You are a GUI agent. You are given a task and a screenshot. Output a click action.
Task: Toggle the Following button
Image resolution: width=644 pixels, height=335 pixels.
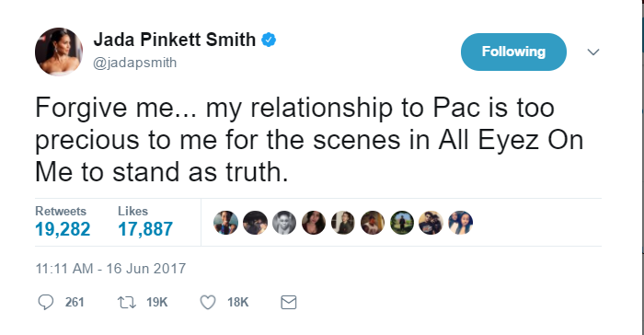click(513, 52)
